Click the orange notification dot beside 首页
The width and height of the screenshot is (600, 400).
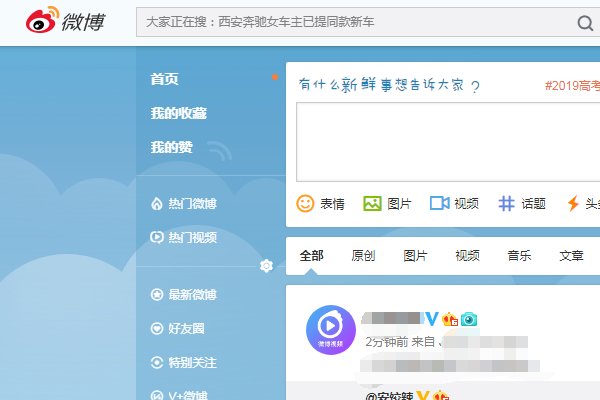point(275,77)
